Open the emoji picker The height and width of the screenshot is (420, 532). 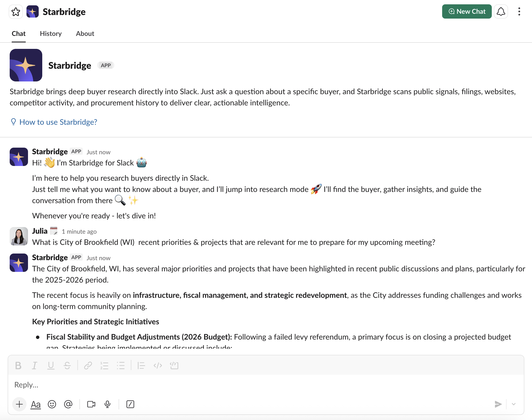pyautogui.click(x=52, y=404)
